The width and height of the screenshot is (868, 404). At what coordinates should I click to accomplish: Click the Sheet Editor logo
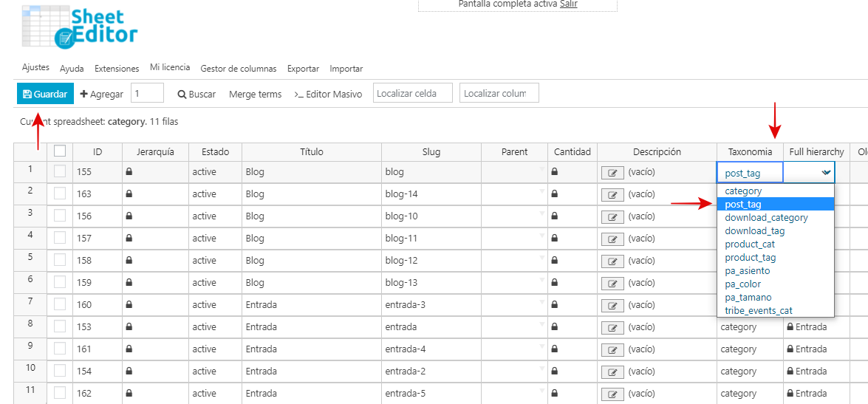[80, 27]
